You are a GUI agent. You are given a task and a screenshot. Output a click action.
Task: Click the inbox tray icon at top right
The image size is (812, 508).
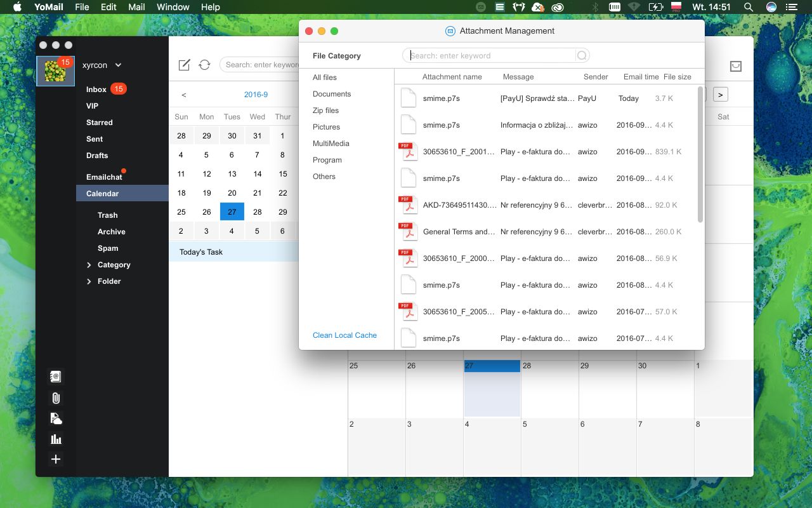(736, 66)
